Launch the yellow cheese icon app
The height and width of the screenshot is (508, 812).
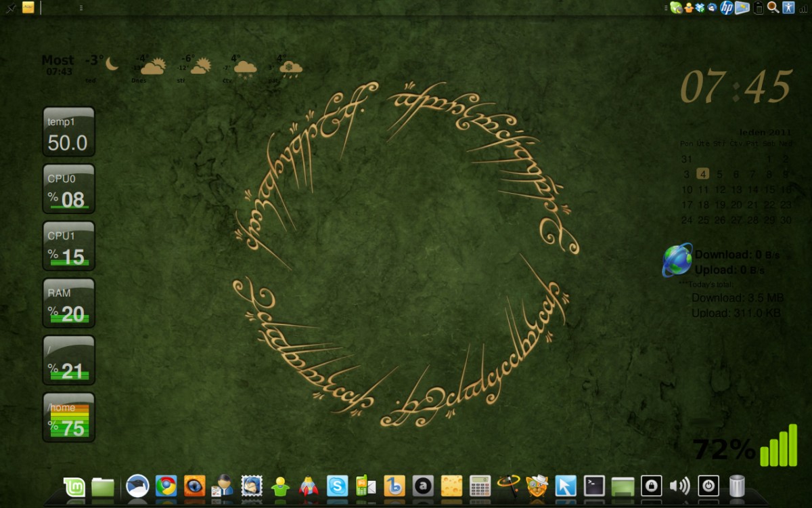451,486
